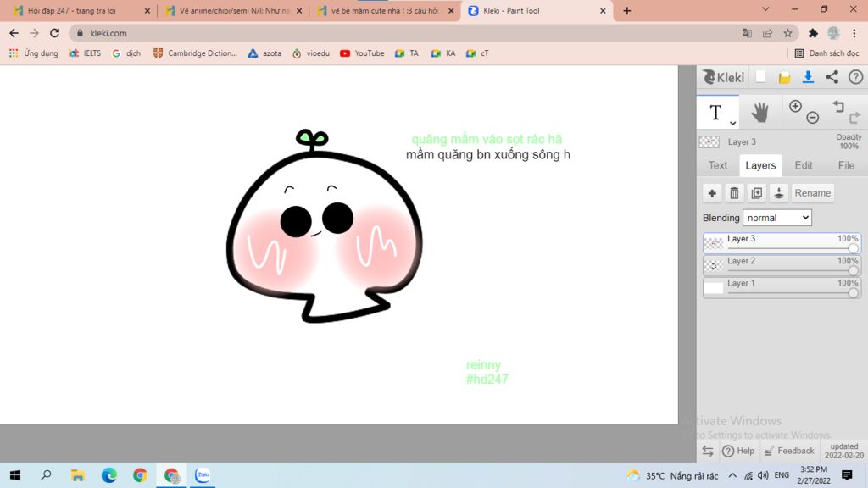Image resolution: width=868 pixels, height=488 pixels.
Task: Duplicate the selected layer
Action: click(757, 193)
